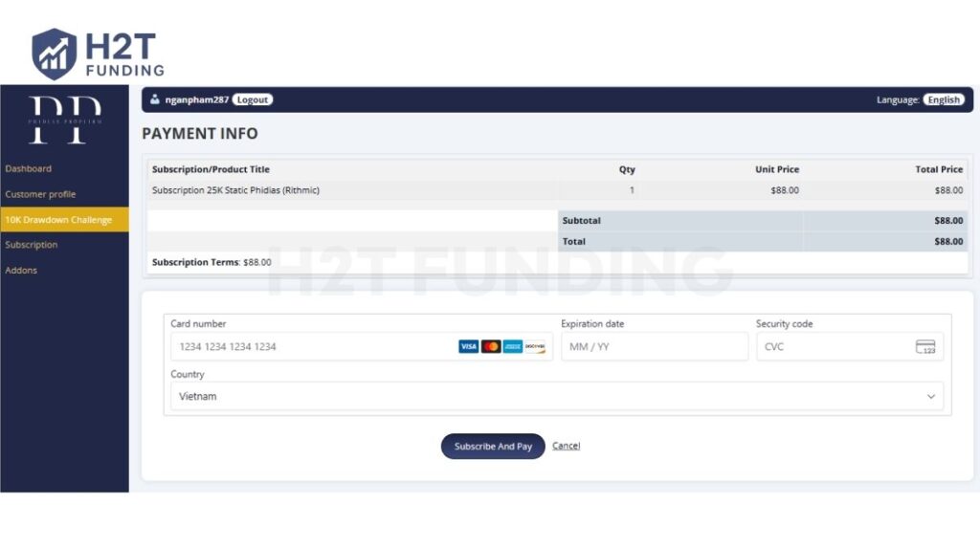Click the 'Total Price' column header
The height and width of the screenshot is (547, 980).
pos(939,169)
